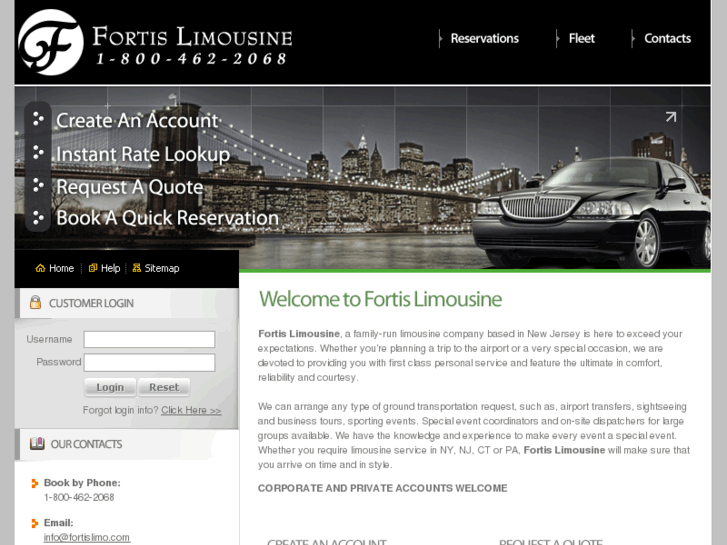The width and height of the screenshot is (727, 545).
Task: Open the info@fortislimo.com email link
Action: coord(87,537)
